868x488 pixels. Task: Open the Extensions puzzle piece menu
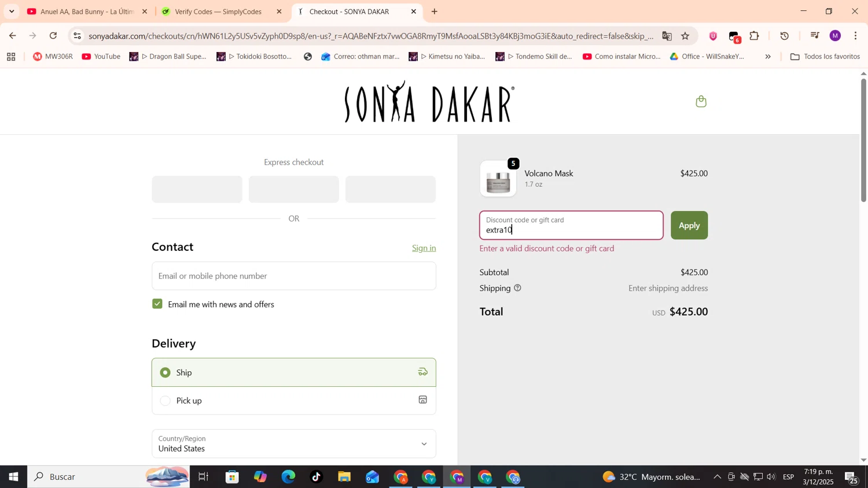point(754,36)
